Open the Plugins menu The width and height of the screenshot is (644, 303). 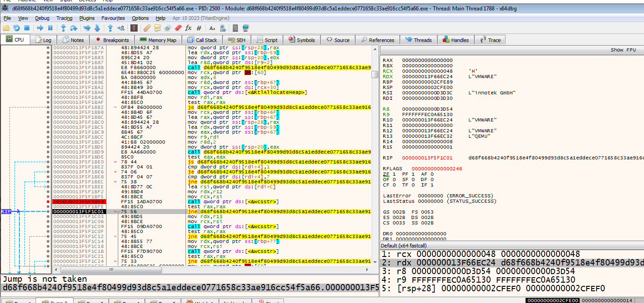click(x=87, y=18)
